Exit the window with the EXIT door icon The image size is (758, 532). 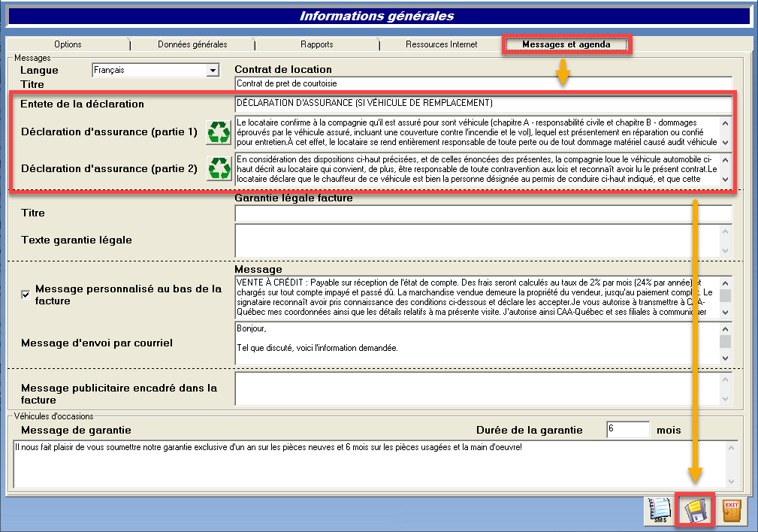[732, 511]
